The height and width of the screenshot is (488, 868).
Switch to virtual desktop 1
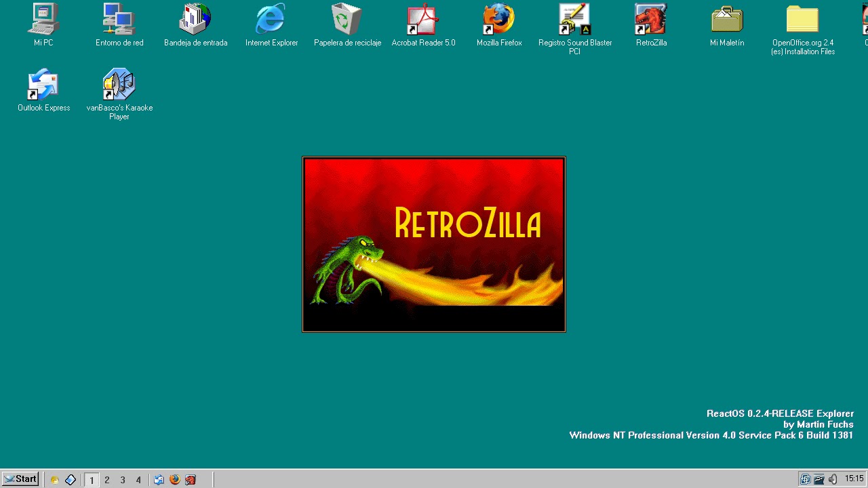(92, 480)
